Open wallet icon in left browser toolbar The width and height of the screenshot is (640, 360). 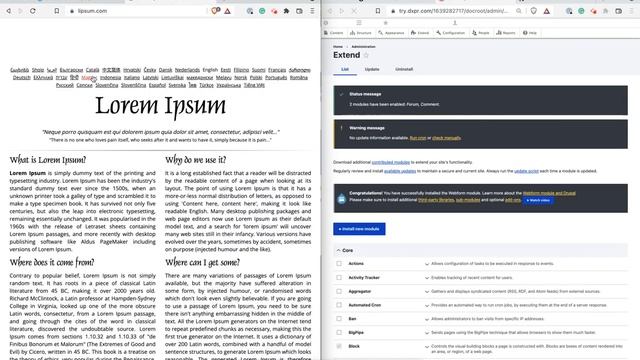(299, 11)
